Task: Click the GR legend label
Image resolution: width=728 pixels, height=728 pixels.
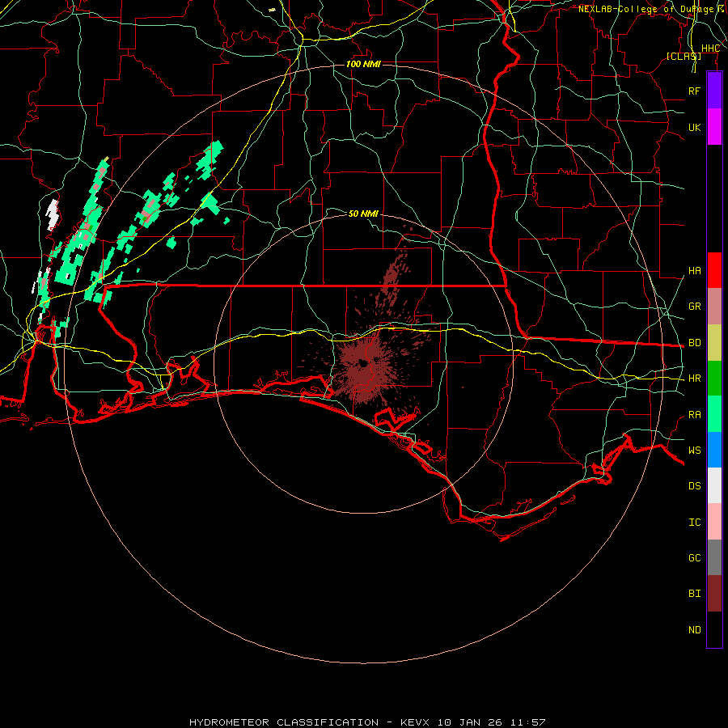Action: point(694,307)
